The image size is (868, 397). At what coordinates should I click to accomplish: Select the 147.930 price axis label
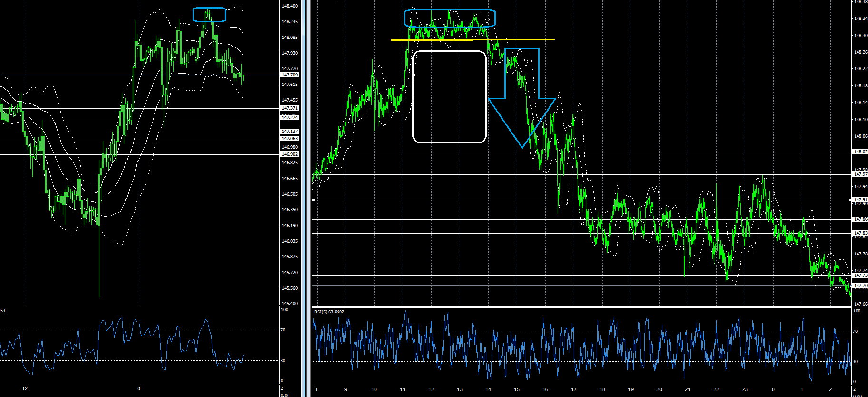pos(289,53)
